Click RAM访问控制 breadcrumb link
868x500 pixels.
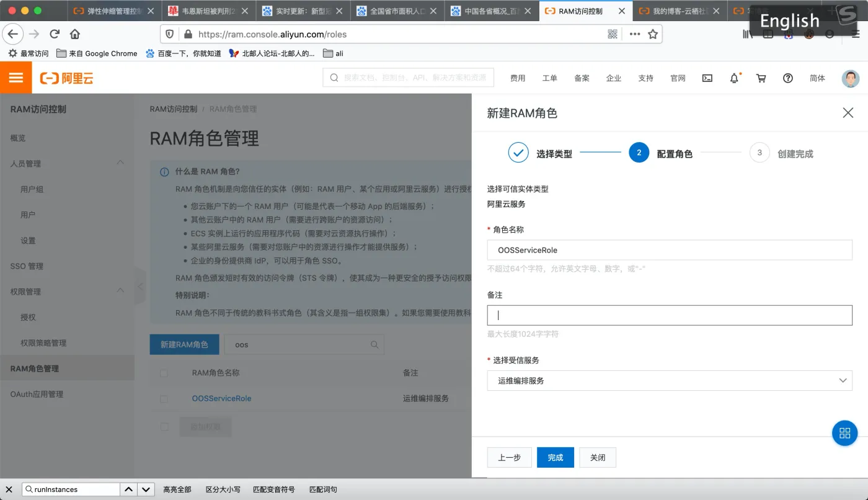[x=174, y=109]
